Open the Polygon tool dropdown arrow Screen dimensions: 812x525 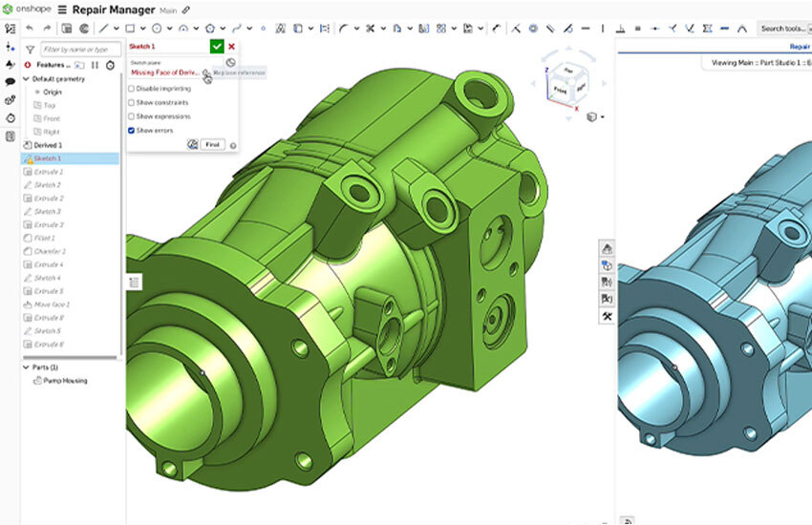[x=223, y=29]
